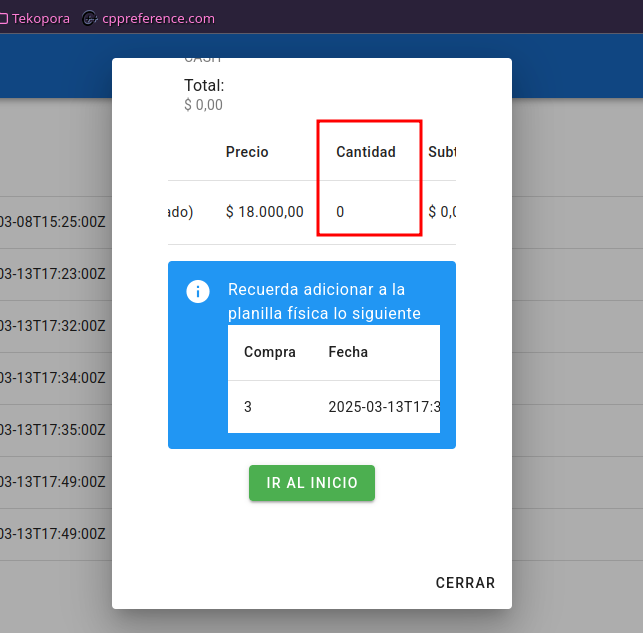
Task: Select the Cantidad value 0 cell
Action: point(341,212)
